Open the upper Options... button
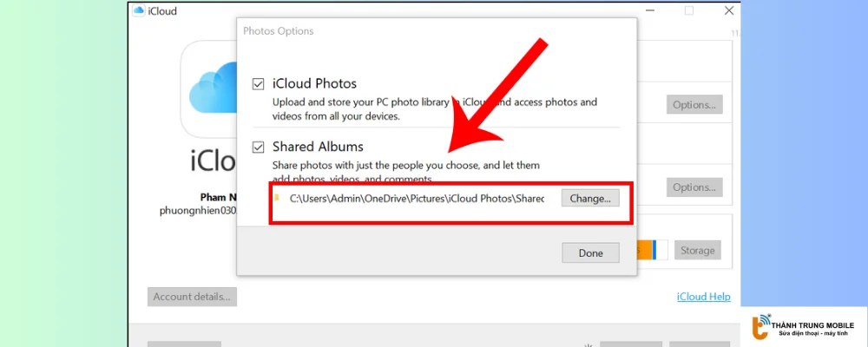868x347 pixels. pyautogui.click(x=694, y=105)
